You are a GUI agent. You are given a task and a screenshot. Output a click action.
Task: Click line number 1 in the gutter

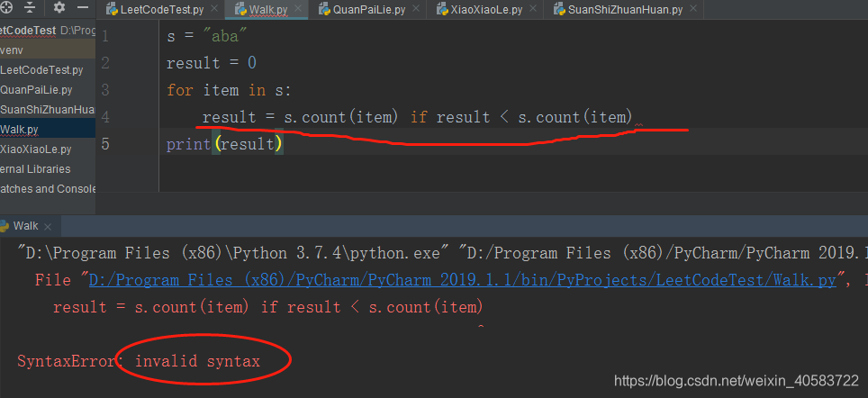(x=105, y=37)
